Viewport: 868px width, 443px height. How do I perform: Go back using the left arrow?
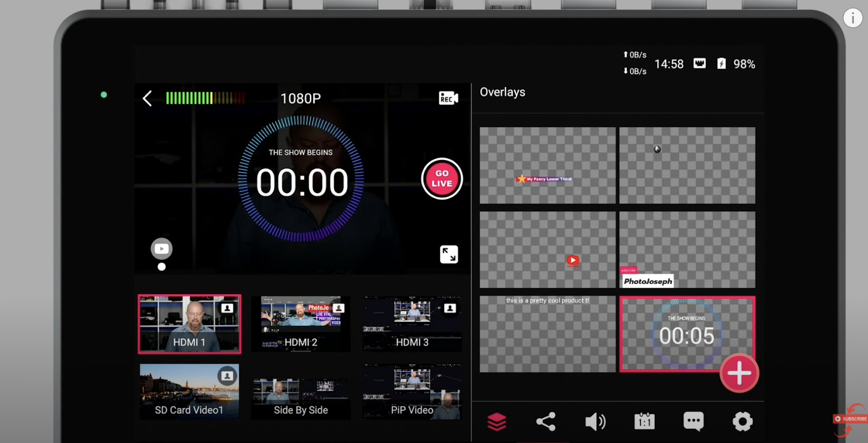147,98
